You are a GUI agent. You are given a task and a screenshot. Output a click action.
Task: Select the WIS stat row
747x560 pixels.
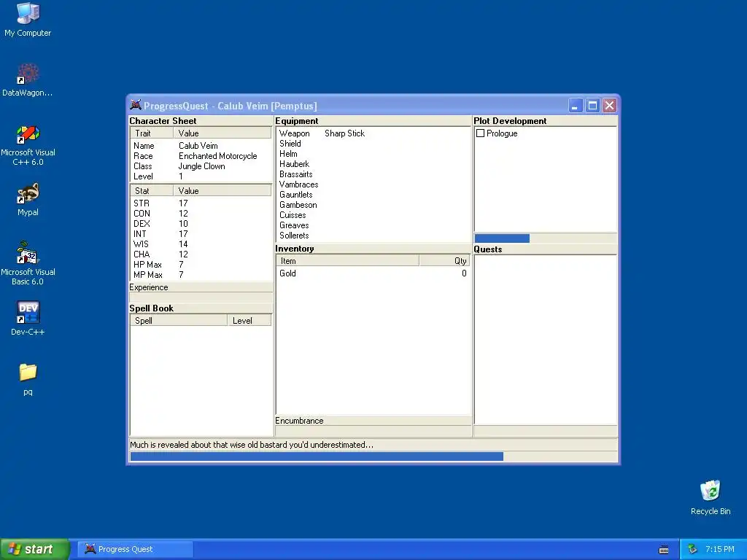pyautogui.click(x=201, y=244)
